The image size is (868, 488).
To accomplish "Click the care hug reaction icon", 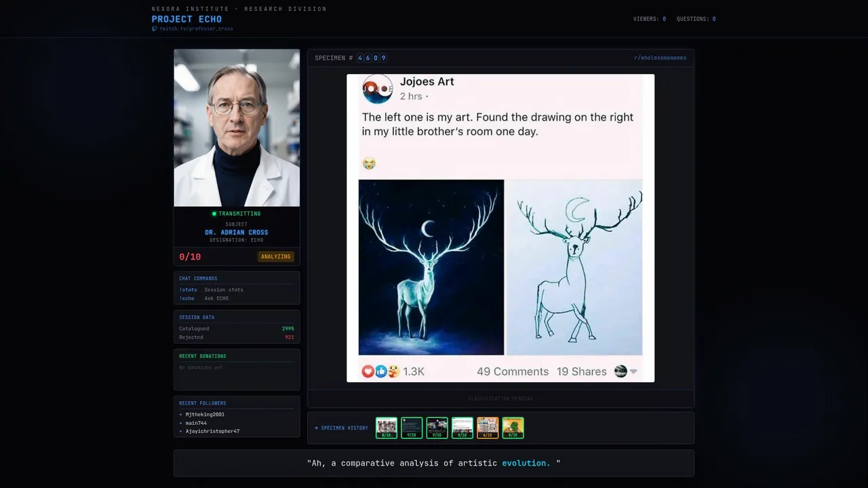I will [x=393, y=371].
